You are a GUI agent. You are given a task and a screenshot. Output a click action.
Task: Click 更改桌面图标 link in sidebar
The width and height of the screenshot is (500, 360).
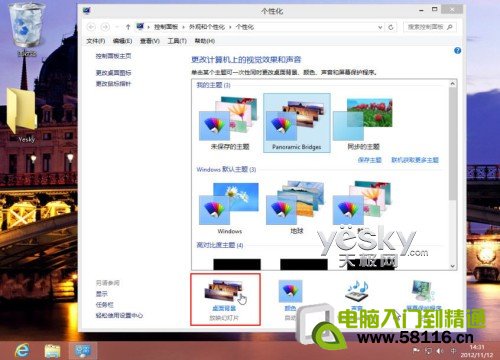pos(113,73)
